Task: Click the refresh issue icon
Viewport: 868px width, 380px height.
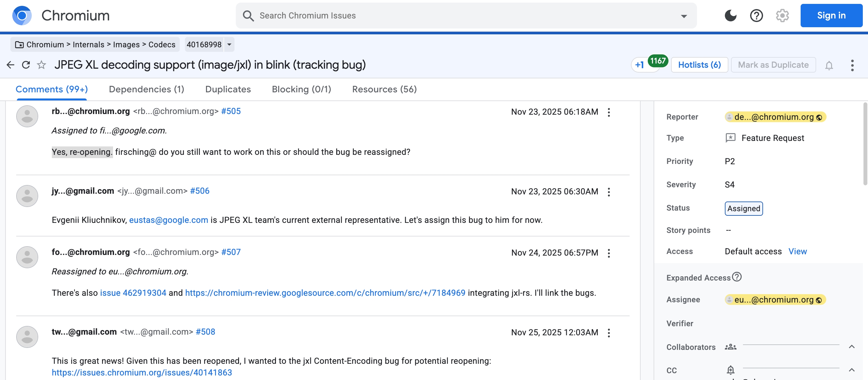Action: [x=26, y=65]
